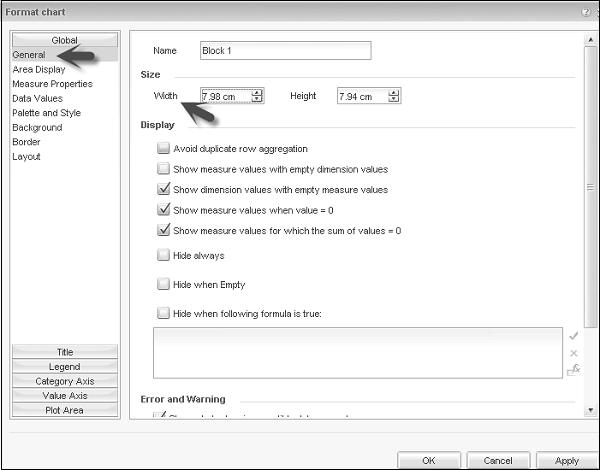
Task: Select Data Values in the list
Action: [x=38, y=98]
